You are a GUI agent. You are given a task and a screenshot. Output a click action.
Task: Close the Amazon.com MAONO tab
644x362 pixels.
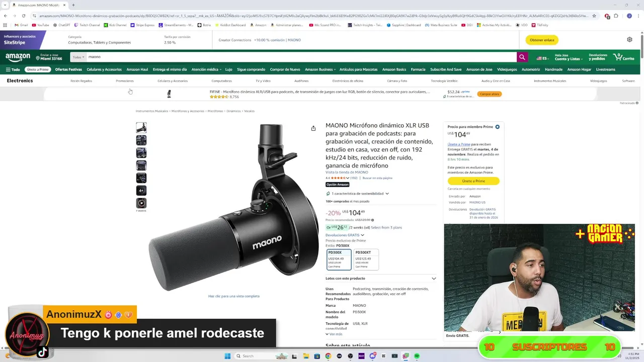click(x=64, y=5)
